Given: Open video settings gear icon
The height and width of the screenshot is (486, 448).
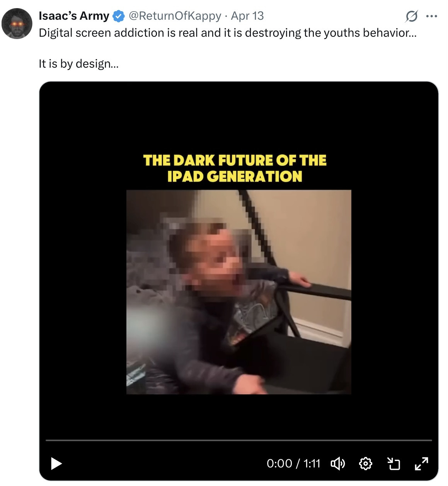Looking at the screenshot, I should (366, 463).
